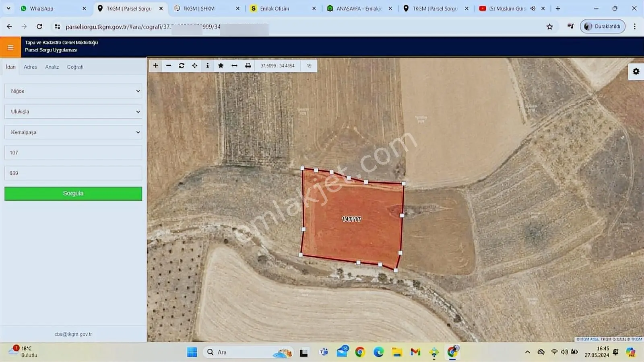Zoom out of the map with minus icon

pyautogui.click(x=169, y=66)
